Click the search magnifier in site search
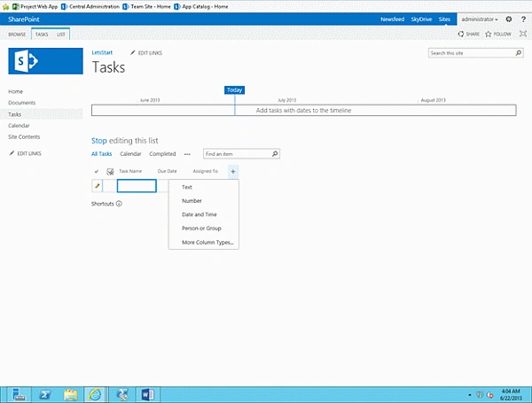Screen dimensions: 532x403 [x=519, y=53]
